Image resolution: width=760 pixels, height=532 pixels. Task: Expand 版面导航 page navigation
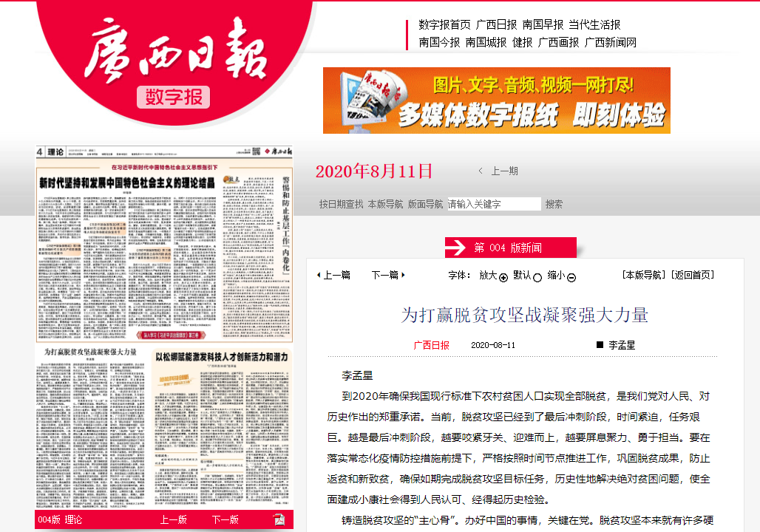pyautogui.click(x=425, y=204)
